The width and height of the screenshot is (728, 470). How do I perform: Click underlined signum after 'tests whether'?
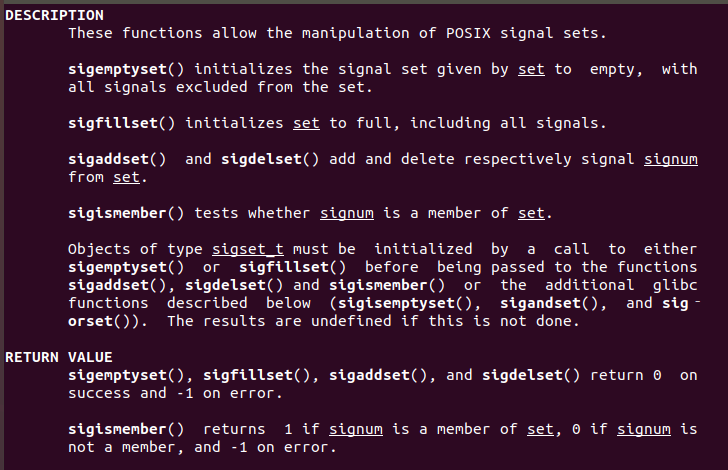coord(347,213)
